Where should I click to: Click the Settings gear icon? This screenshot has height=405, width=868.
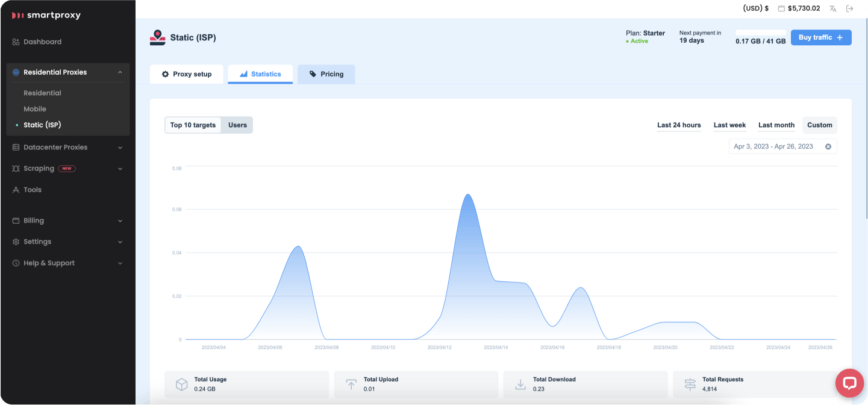pyautogui.click(x=16, y=242)
